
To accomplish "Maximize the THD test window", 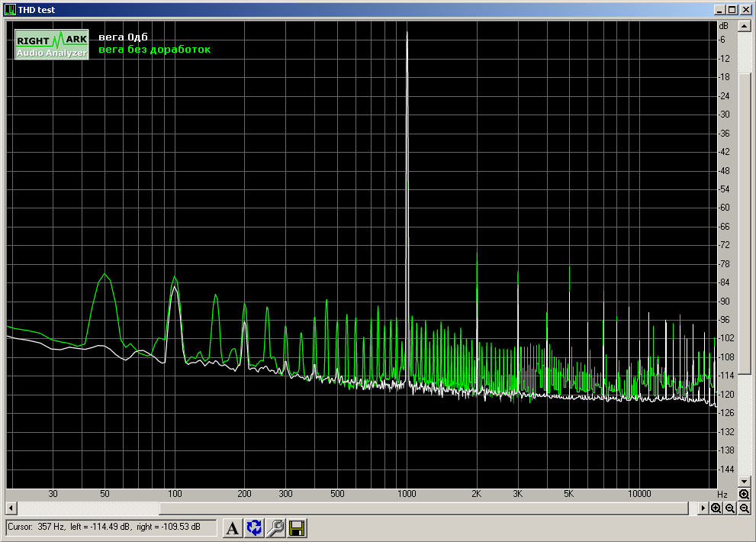I will click(732, 10).
